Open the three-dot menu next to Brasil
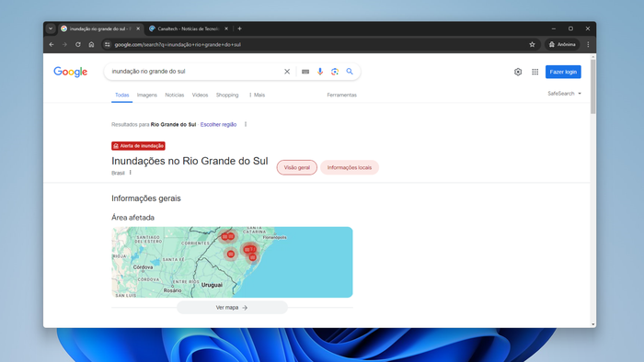This screenshot has height=362, width=644. click(x=131, y=173)
